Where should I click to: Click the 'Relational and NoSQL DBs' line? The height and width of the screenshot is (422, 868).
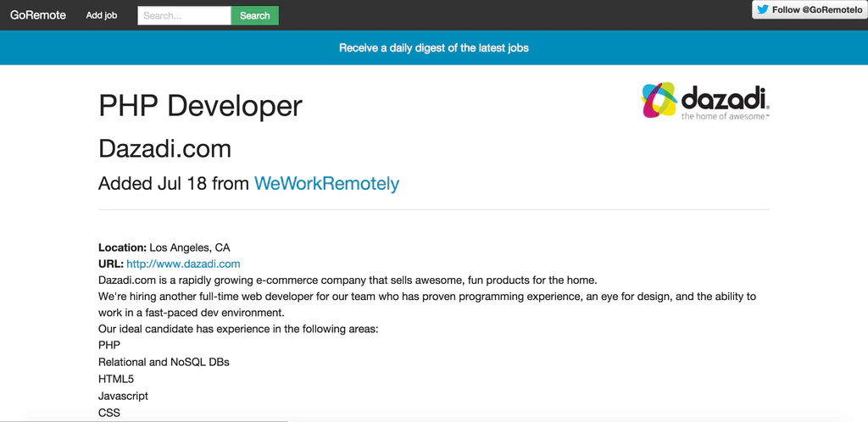point(164,363)
